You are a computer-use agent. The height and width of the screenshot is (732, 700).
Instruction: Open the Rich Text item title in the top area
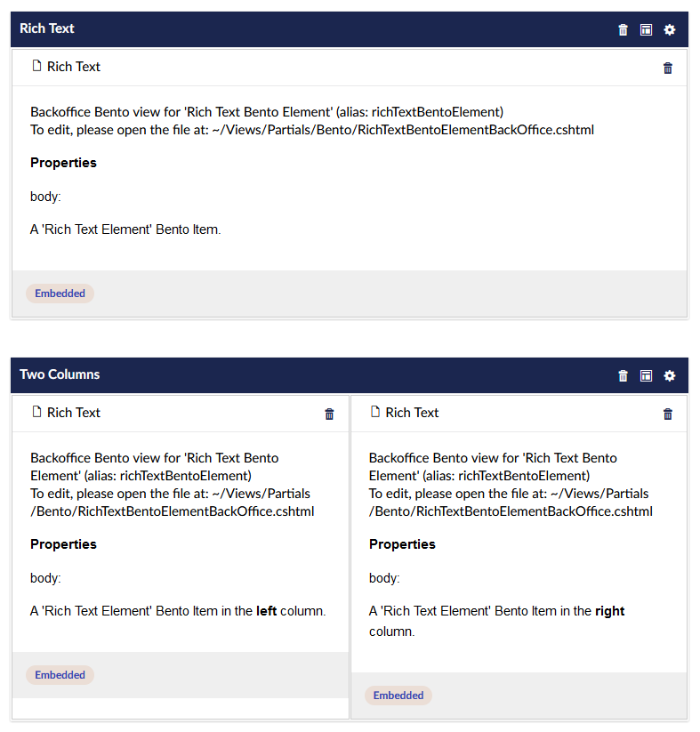coord(74,67)
